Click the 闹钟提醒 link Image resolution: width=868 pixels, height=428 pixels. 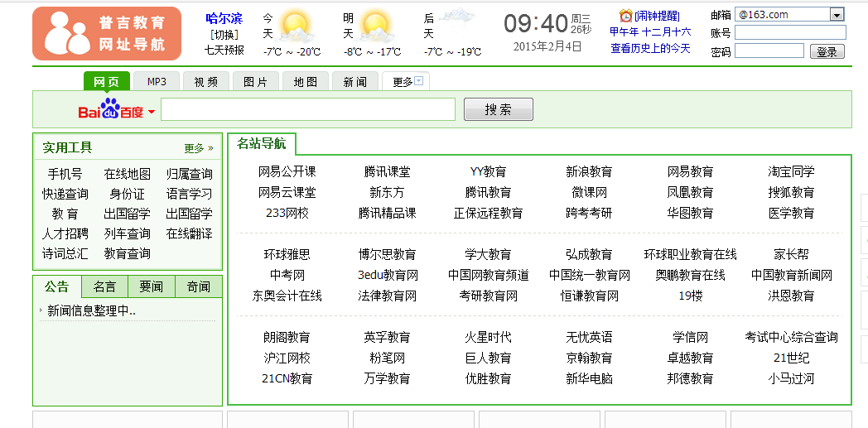[x=657, y=16]
